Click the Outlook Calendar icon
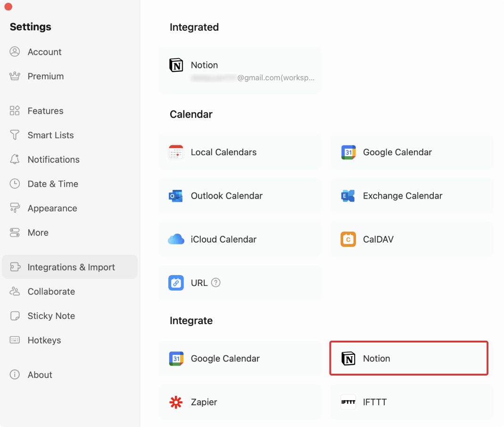Viewport: 504px width, 427px height. [176, 196]
